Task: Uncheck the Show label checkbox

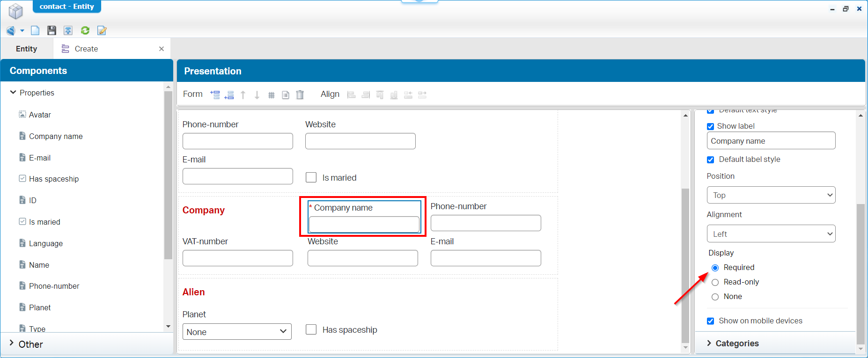Action: click(x=710, y=126)
